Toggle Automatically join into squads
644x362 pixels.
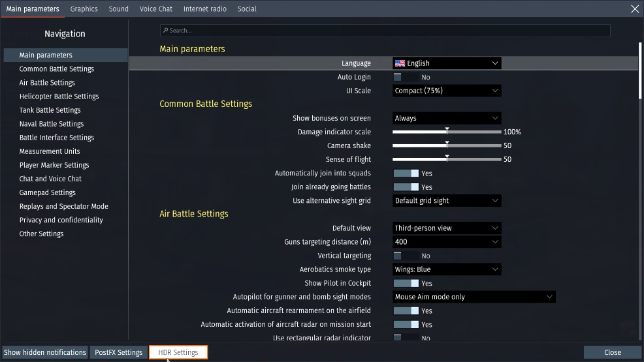coord(406,173)
